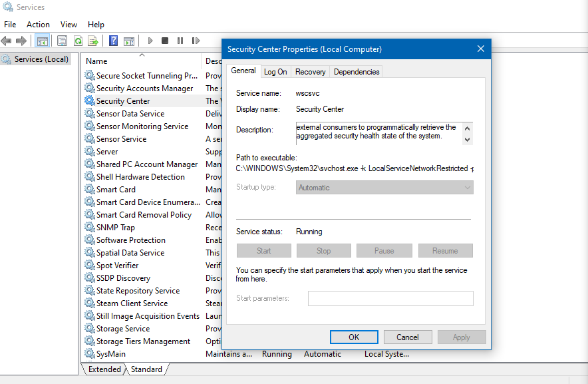Click the Stop service button in dialog
The height and width of the screenshot is (384, 588).
(324, 251)
